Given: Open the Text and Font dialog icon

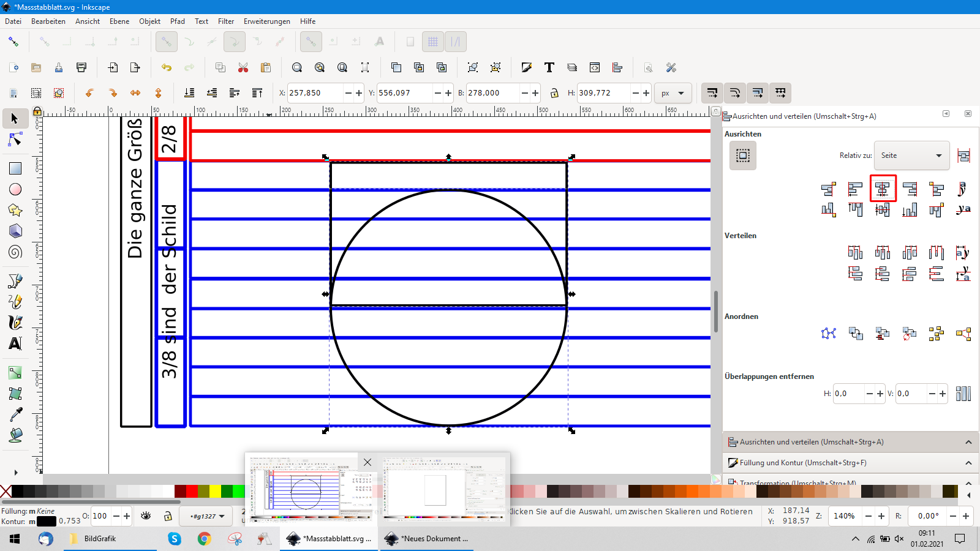Looking at the screenshot, I should [x=549, y=67].
